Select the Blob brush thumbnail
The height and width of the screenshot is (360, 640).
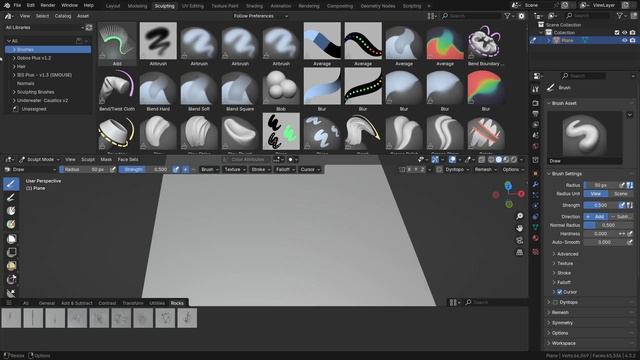[281, 87]
